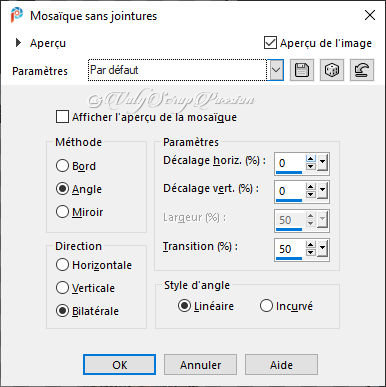Expand the Aperçu preview section
Screen dimensions: 386x387
[x=19, y=43]
